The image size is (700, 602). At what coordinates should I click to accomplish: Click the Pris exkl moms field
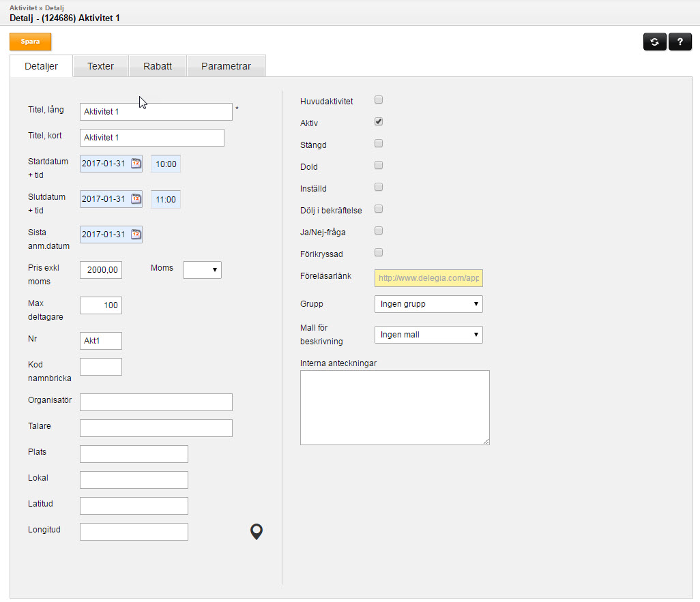tap(101, 269)
